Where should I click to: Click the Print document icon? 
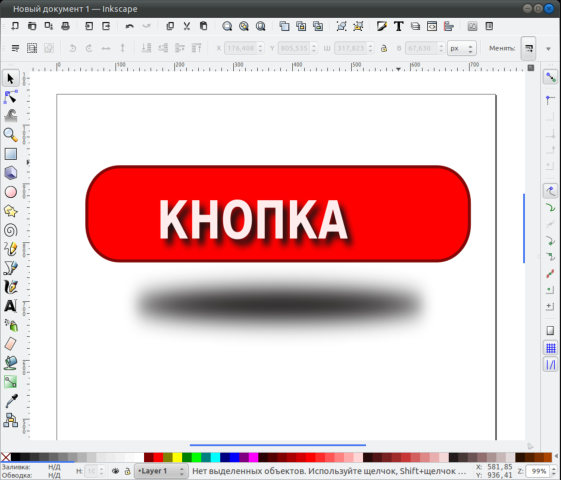point(65,26)
